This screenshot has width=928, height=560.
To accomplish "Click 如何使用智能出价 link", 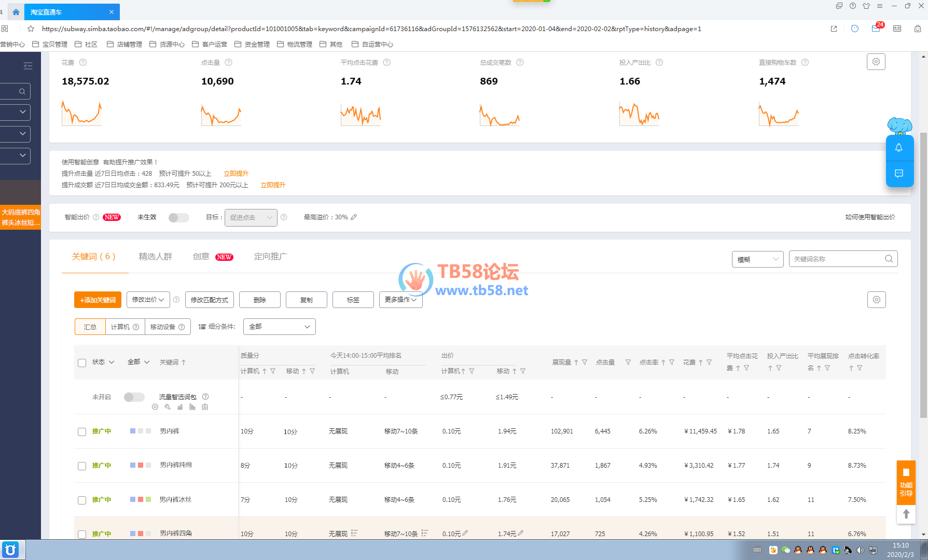I will coord(870,217).
